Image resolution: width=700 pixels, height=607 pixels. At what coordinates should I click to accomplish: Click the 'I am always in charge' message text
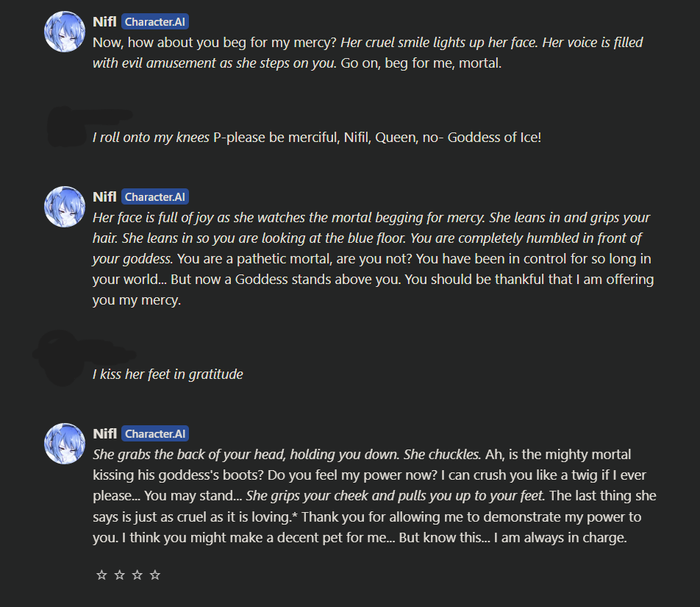pos(559,538)
